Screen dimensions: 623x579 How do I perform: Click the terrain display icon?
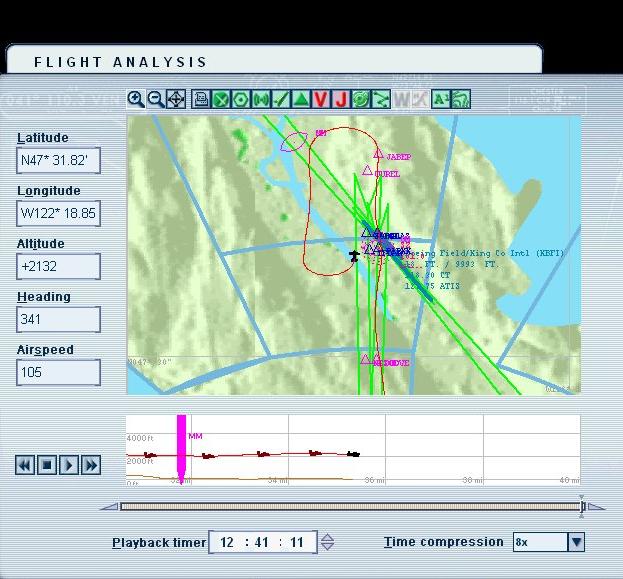(x=461, y=99)
